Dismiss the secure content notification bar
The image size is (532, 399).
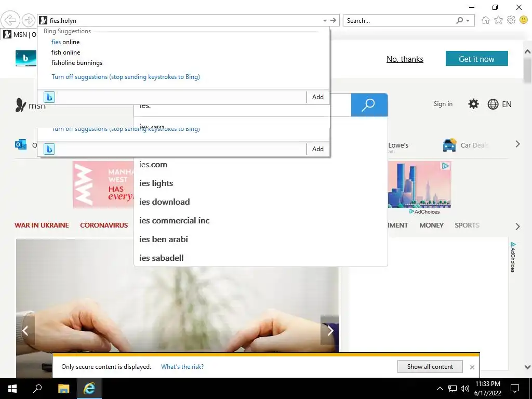pyautogui.click(x=472, y=367)
